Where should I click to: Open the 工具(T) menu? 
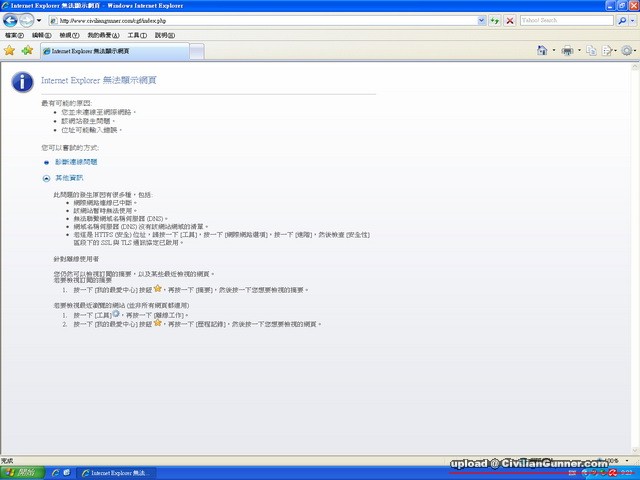(x=137, y=35)
